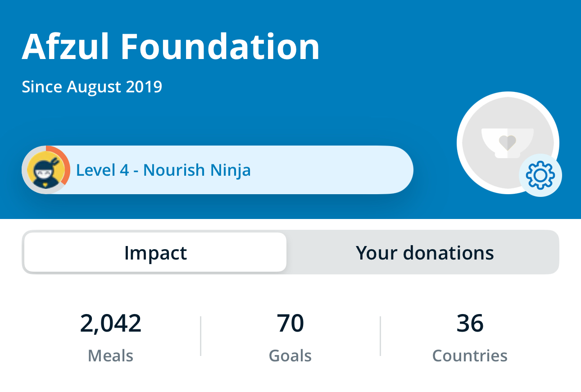Viewport: 581px width, 392px height.
Task: Open settings via the gear icon
Action: pos(540,175)
